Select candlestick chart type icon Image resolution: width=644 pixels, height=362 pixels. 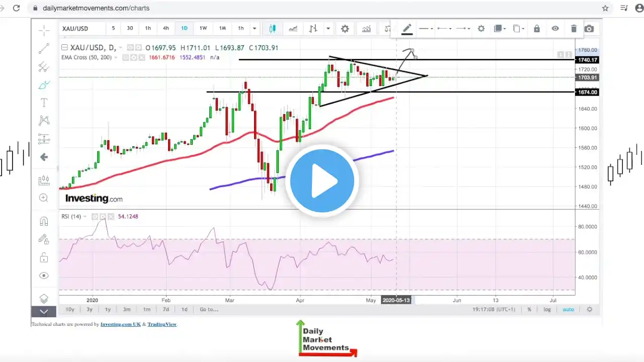pyautogui.click(x=273, y=29)
